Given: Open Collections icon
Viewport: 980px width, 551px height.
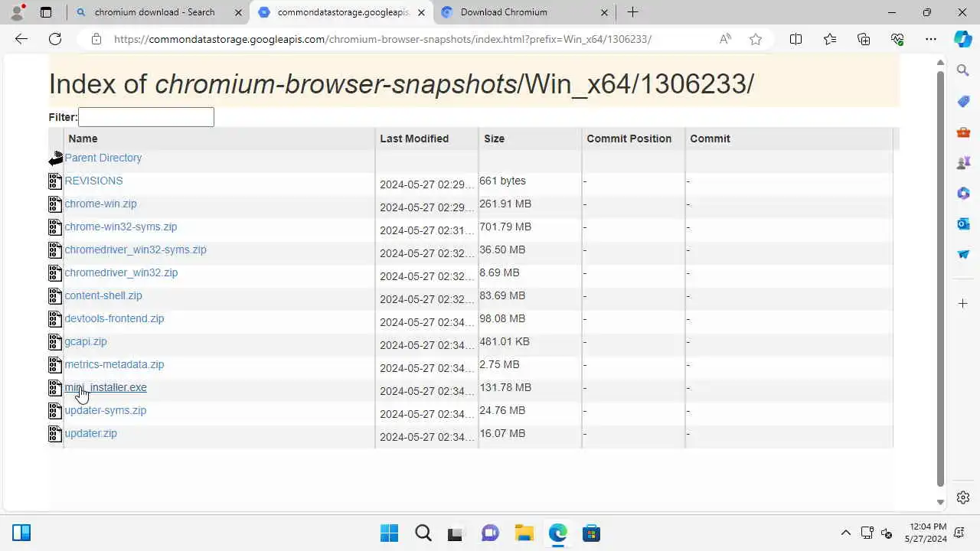Looking at the screenshot, I should coord(864,39).
